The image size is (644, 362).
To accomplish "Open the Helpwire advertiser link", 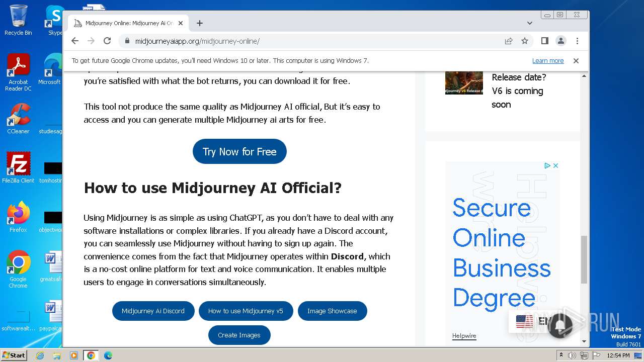I will tap(464, 336).
